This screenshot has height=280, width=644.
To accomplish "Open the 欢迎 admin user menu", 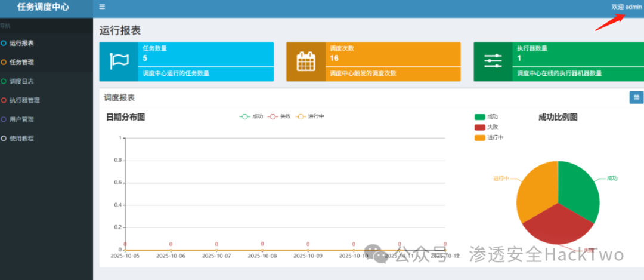I will (x=626, y=7).
